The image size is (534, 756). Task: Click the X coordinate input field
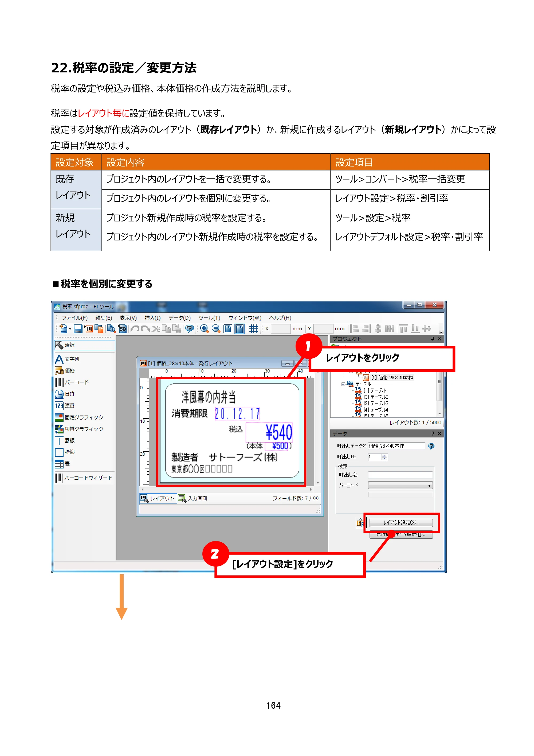(x=280, y=329)
